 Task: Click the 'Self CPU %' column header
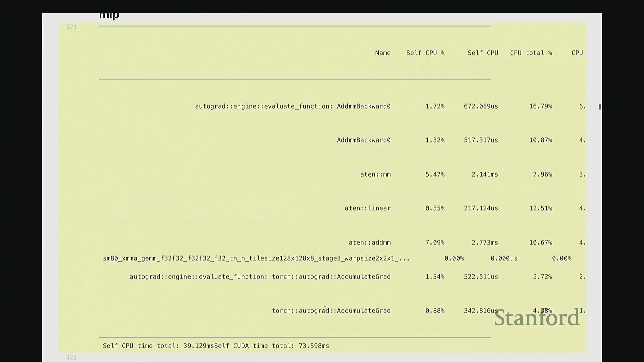425,53
